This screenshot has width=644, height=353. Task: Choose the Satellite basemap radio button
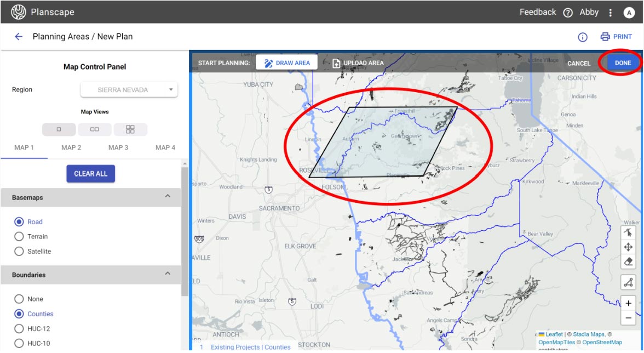point(19,252)
